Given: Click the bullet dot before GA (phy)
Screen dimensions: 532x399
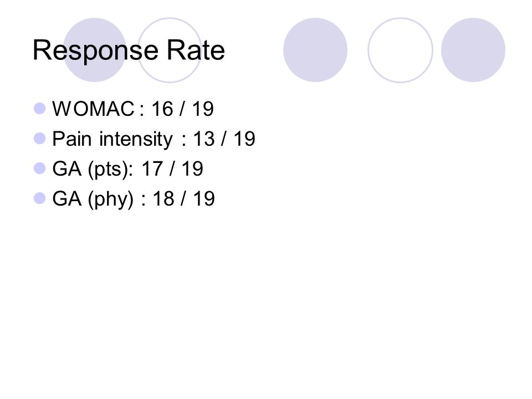Looking at the screenshot, I should tap(40, 198).
